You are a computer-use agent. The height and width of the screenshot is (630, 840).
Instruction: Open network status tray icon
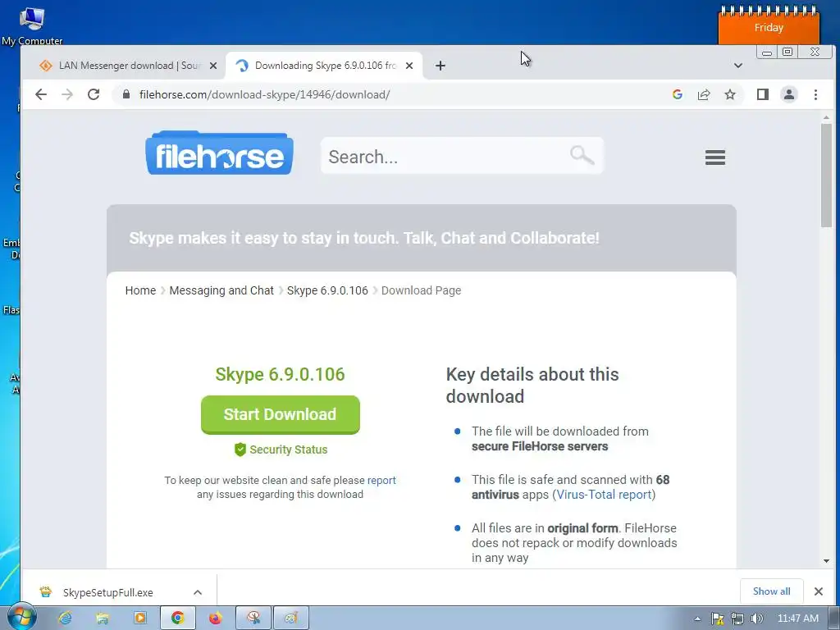point(737,619)
